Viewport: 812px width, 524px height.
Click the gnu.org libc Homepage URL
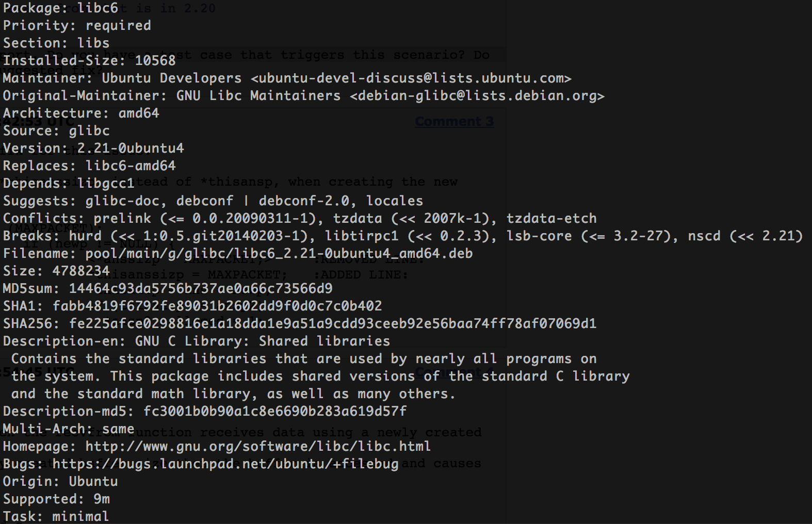pos(258,446)
